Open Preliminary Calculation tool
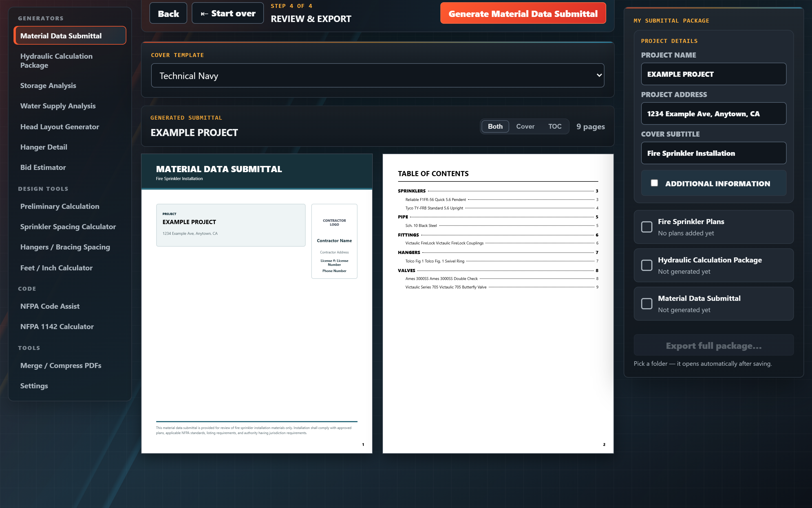Image resolution: width=812 pixels, height=508 pixels. click(x=70, y=206)
